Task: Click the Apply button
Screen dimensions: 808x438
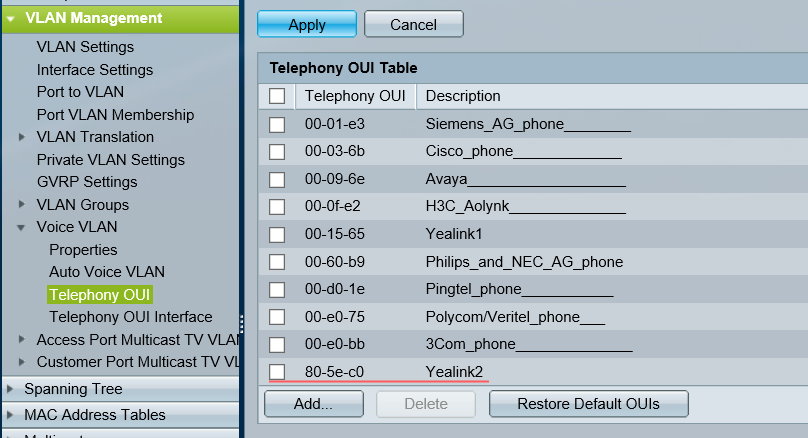Action: (x=306, y=24)
